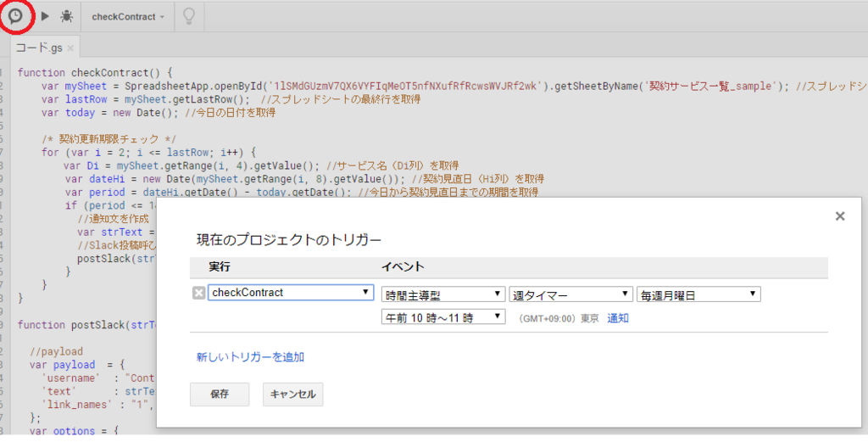Screen dimensions: 868x448
Task: Click the 'var today = new Date();' line
Action: 159,113
